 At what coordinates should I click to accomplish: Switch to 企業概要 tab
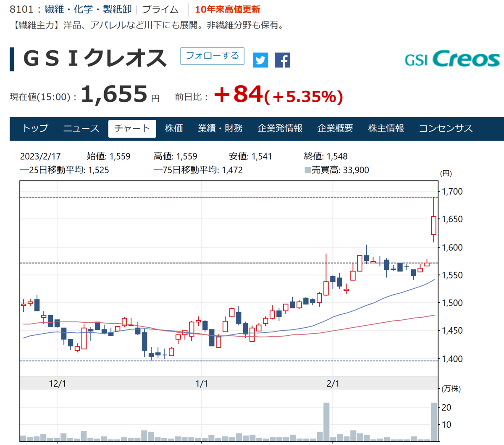point(335,128)
